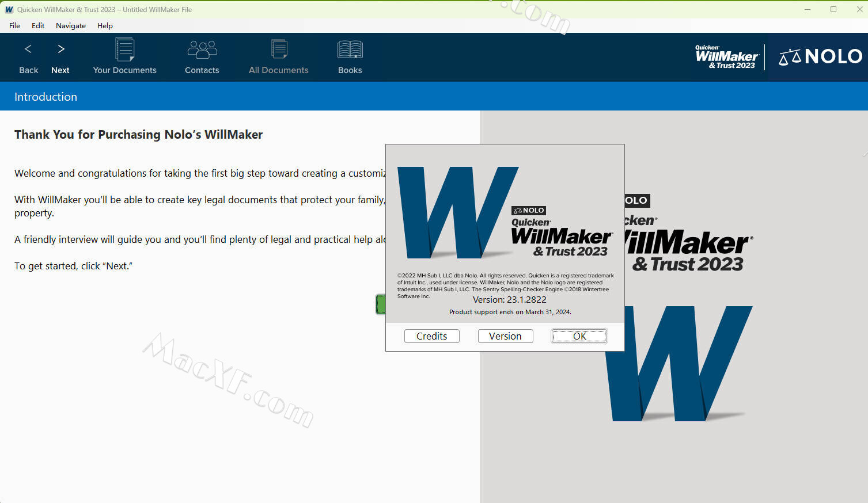Viewport: 868px width, 503px height.
Task: Open the Edit menu
Action: 38,25
